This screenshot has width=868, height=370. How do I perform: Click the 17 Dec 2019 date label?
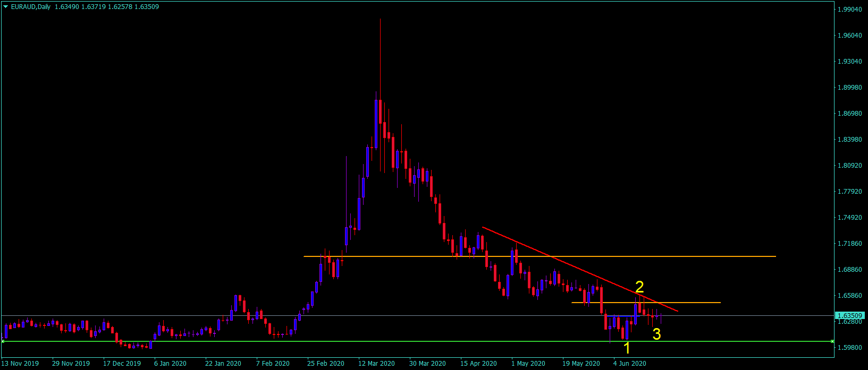pyautogui.click(x=122, y=364)
